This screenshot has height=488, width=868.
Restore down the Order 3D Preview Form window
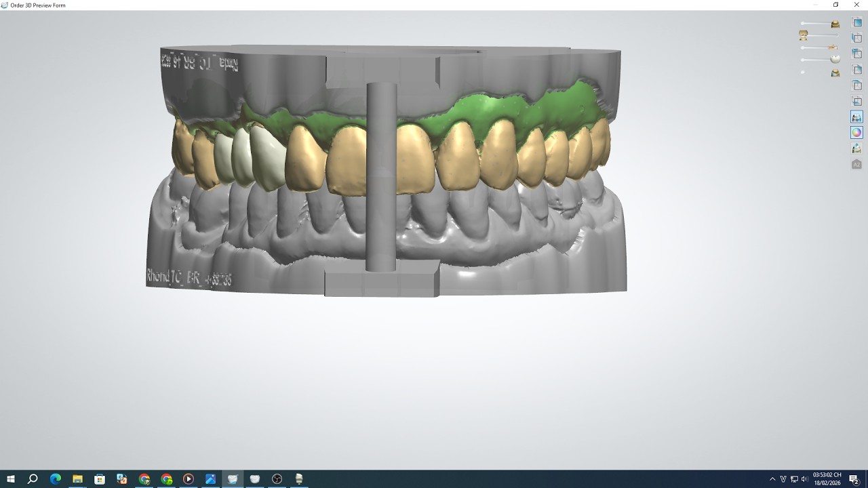coord(835,5)
